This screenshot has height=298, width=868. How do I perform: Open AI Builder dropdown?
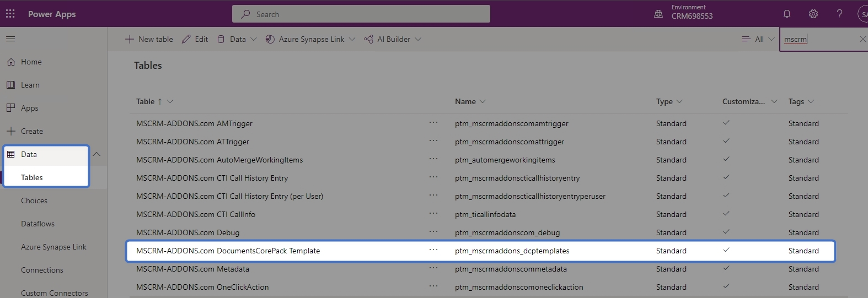click(393, 39)
